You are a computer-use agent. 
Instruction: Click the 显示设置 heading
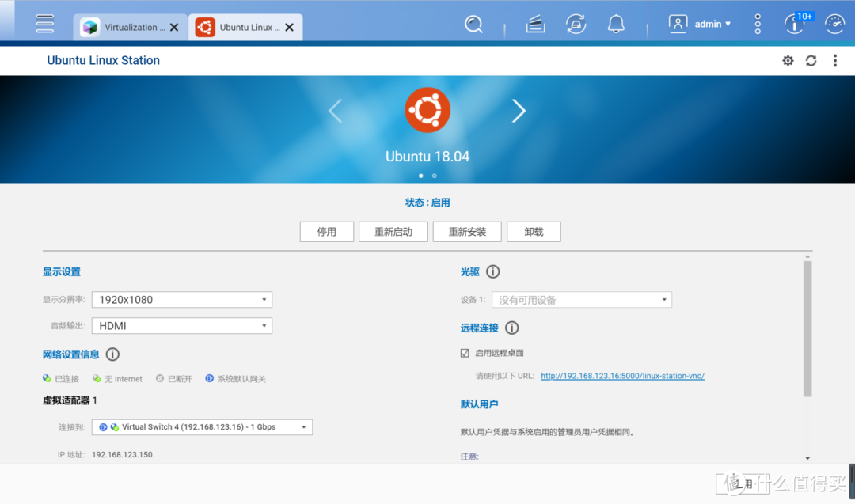(x=62, y=272)
